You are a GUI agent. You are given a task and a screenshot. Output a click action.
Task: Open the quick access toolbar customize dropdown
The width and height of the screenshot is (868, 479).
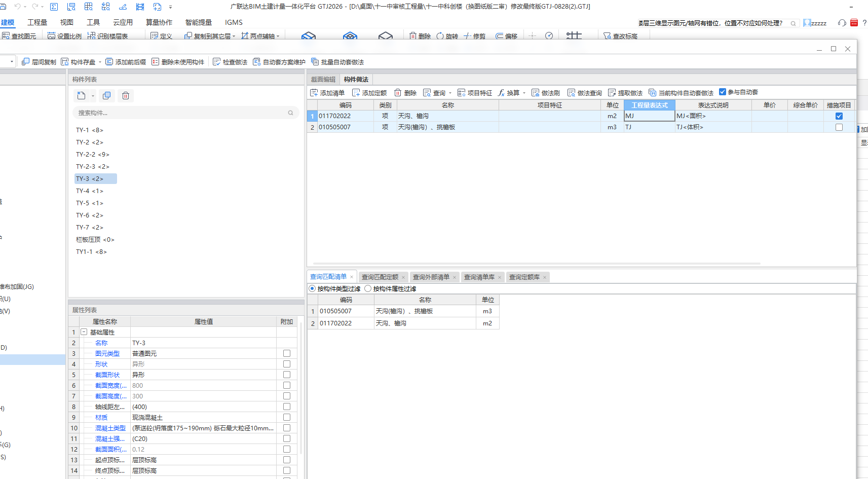[170, 7]
